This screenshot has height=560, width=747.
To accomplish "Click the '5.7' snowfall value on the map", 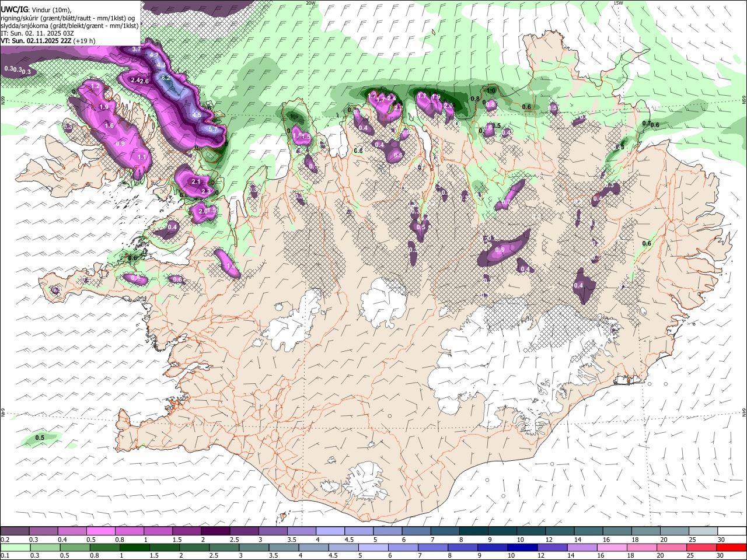I will coord(212,129).
